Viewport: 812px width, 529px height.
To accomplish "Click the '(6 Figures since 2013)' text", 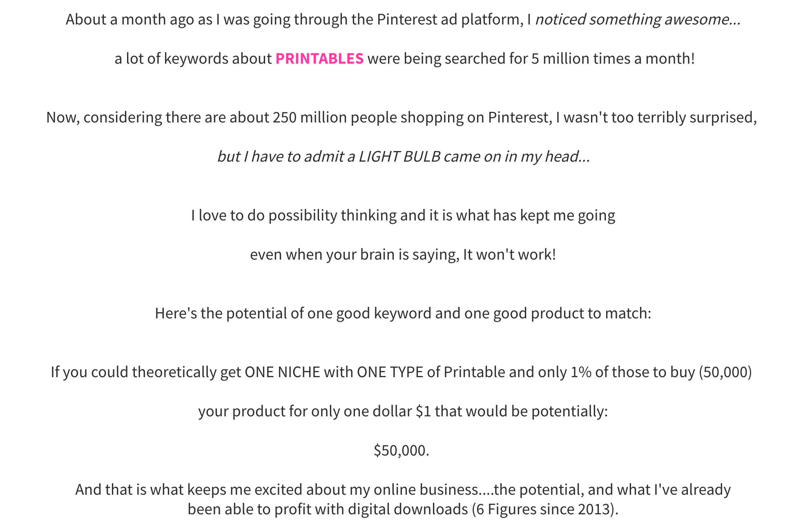I will point(545,509).
